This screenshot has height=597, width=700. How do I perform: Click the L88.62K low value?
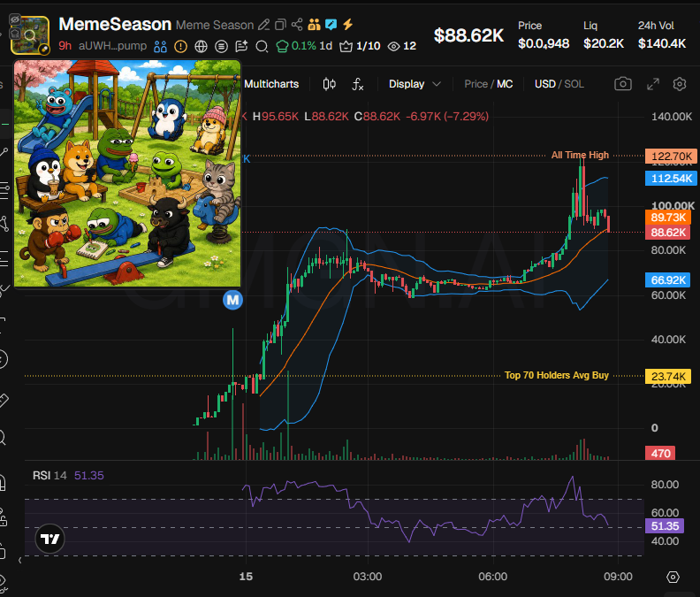326,117
